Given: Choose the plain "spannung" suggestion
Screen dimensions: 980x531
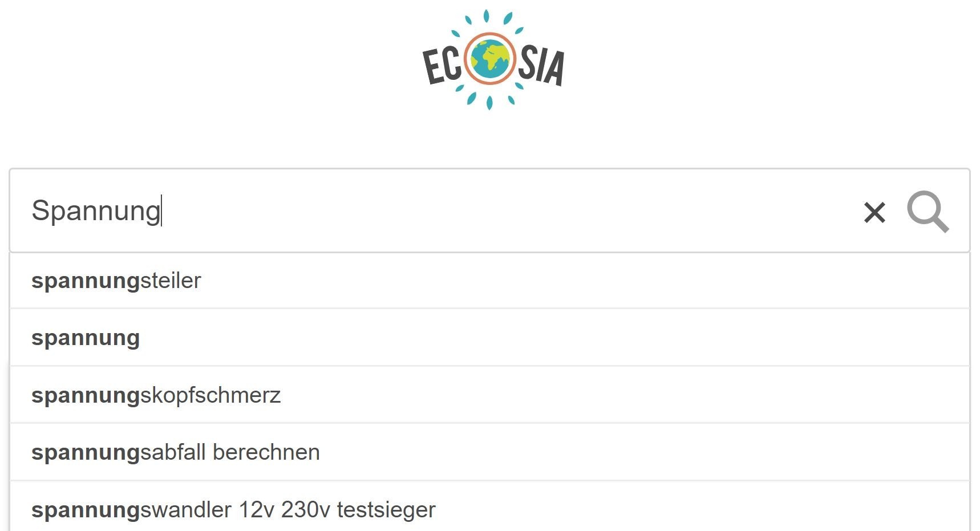Looking at the screenshot, I should 86,338.
